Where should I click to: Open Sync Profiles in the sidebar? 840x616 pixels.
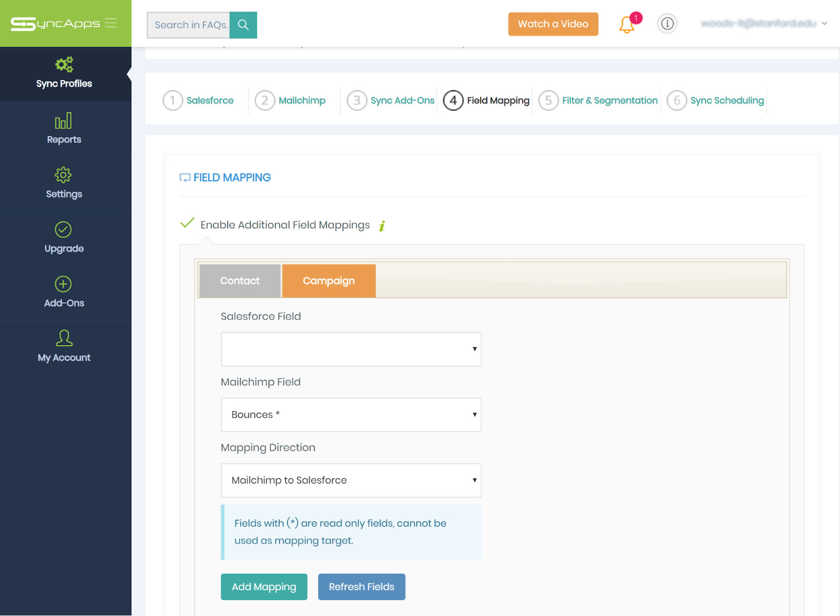click(64, 74)
